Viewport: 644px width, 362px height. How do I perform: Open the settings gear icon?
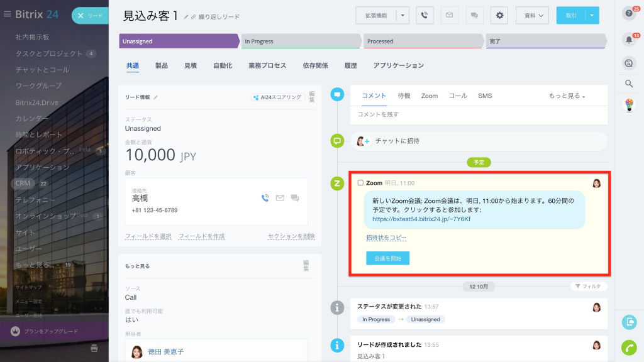click(499, 16)
